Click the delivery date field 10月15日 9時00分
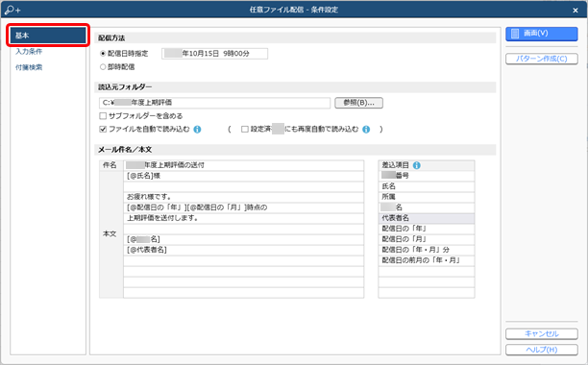The height and width of the screenshot is (365, 588). (x=215, y=54)
